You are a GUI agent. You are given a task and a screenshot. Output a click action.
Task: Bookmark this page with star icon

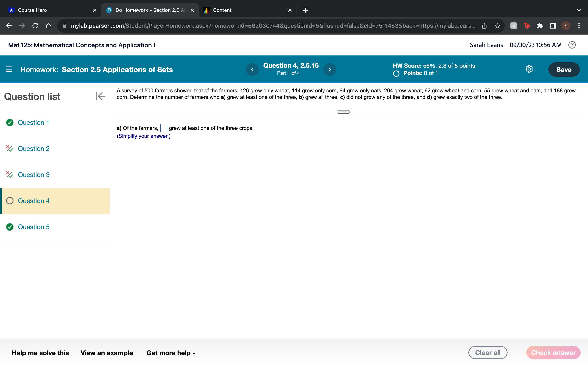[x=497, y=26]
